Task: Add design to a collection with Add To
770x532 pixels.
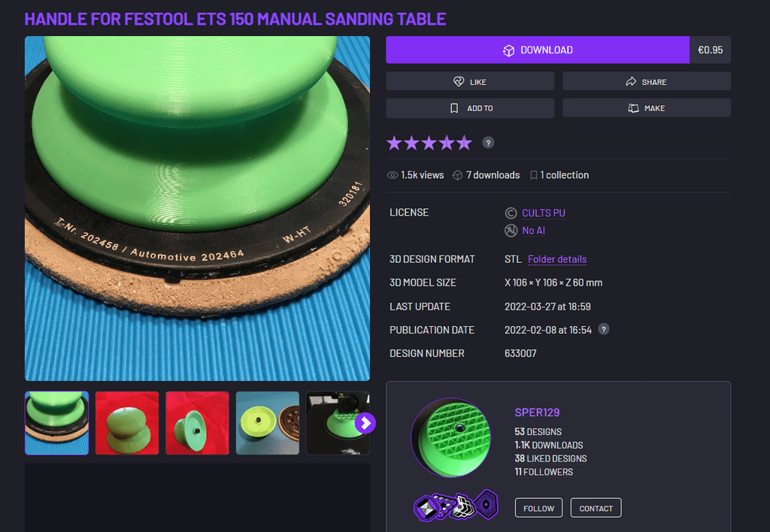Action: click(x=470, y=108)
